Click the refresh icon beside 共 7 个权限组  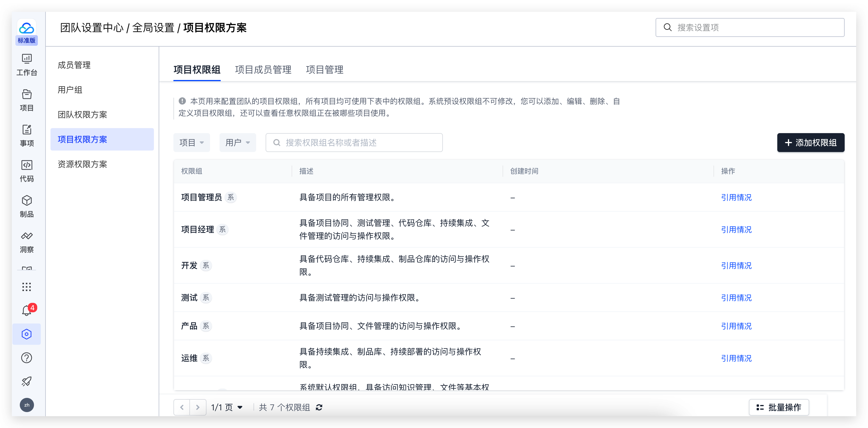pyautogui.click(x=319, y=407)
